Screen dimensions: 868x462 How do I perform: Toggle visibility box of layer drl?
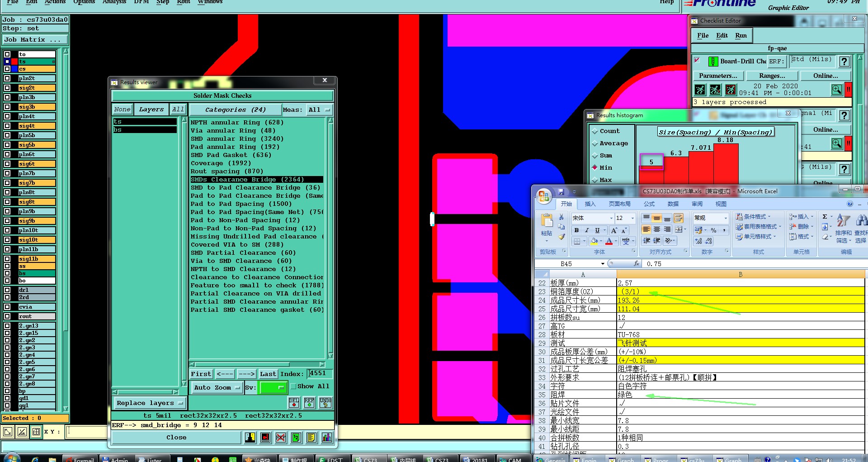[x=7, y=290]
